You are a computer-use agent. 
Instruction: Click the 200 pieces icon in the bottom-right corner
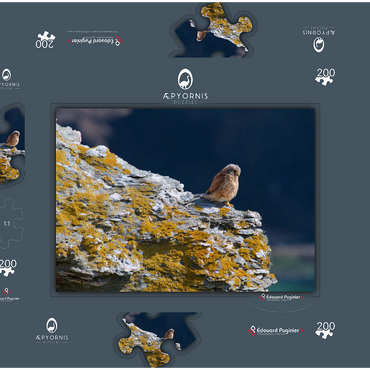tap(325, 330)
